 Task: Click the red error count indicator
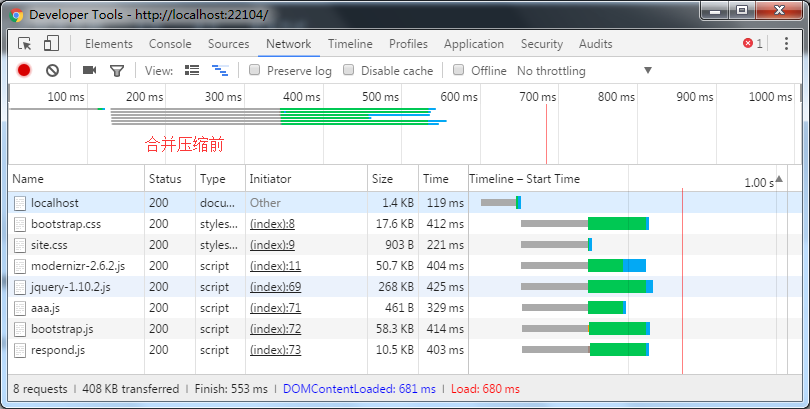(752, 44)
